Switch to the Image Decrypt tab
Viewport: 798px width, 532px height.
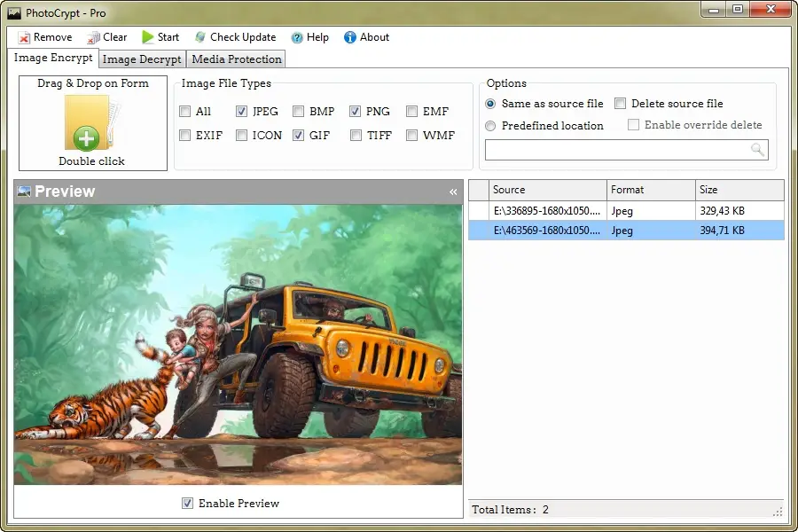click(142, 59)
